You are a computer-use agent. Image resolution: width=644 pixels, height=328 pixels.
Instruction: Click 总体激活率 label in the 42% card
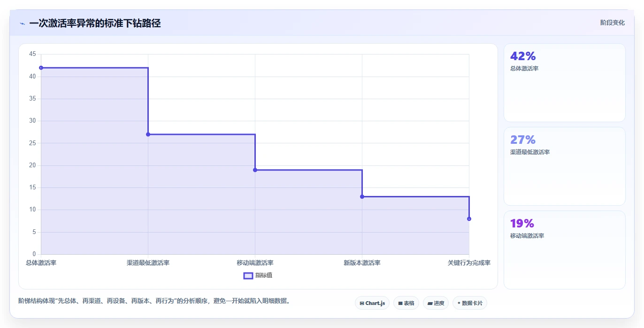click(x=524, y=69)
